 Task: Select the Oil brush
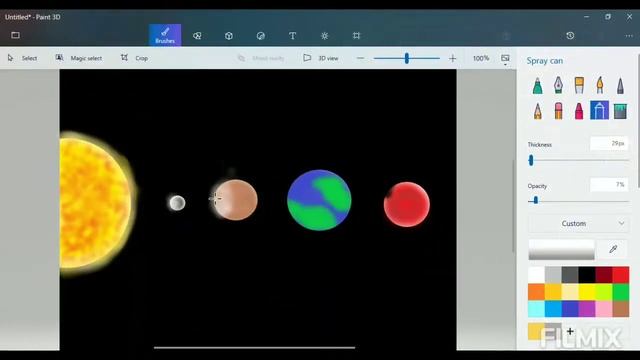579,86
